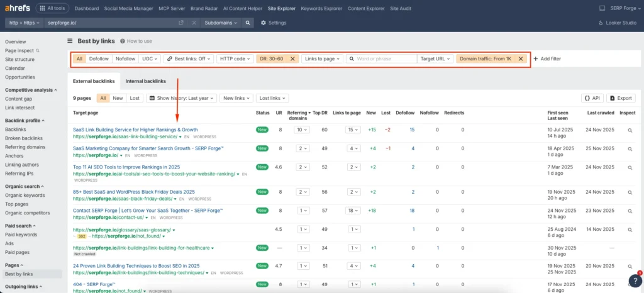Click the search magnifier button beside Subdomains
The image size is (644, 293).
click(x=247, y=23)
